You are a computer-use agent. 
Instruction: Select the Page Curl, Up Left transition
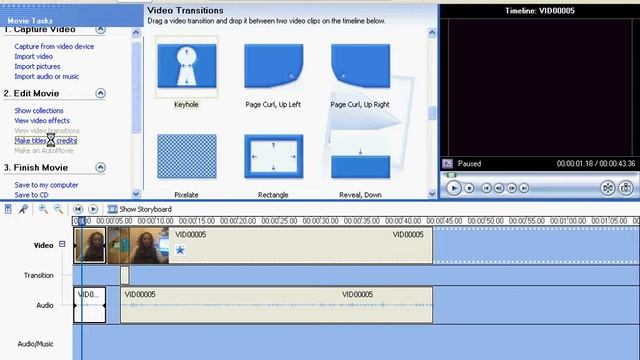[273, 66]
